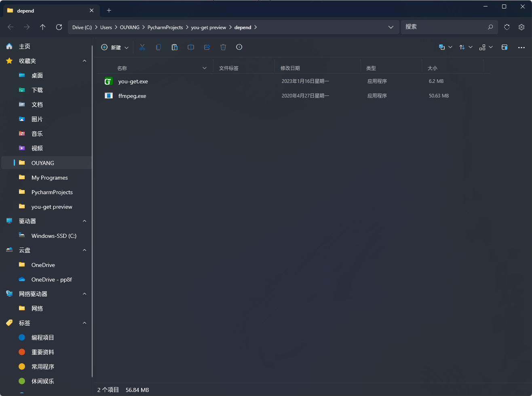Click you-get preview in breadcrumb
The height and width of the screenshot is (396, 532).
coord(209,28)
